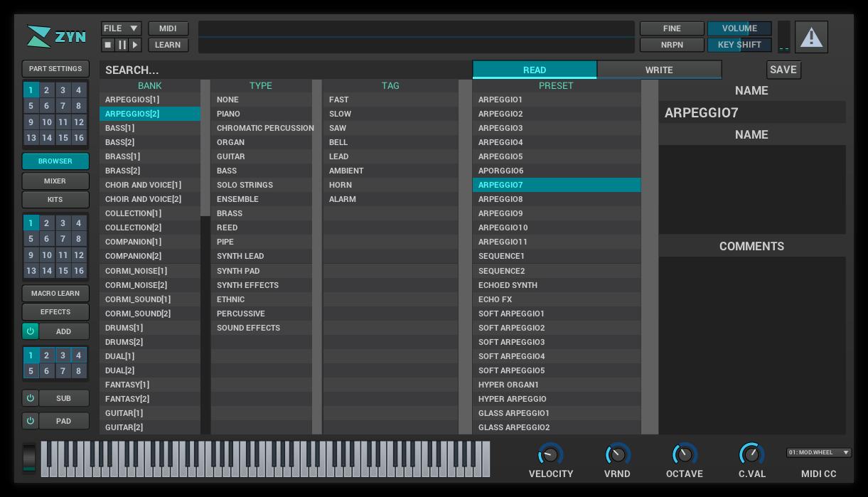This screenshot has height=497, width=868.
Task: Switch to the KITS view
Action: tap(55, 200)
